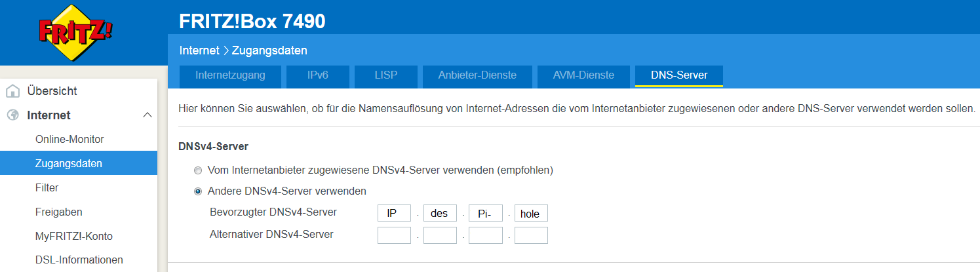
Task: Click the 'DNSv4-Server' section heading
Action: [x=213, y=147]
